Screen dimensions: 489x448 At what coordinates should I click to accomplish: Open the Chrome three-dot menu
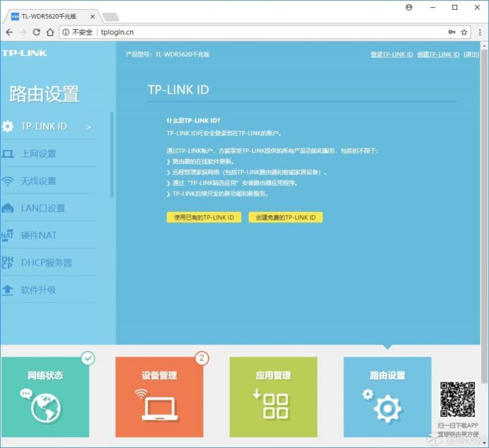[x=480, y=32]
